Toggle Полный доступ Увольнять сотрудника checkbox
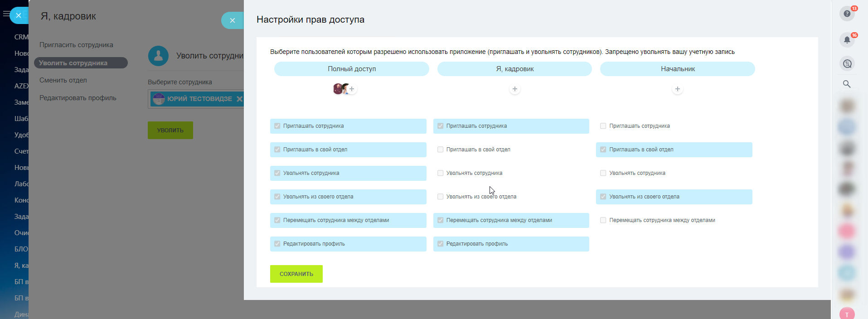 (x=277, y=173)
